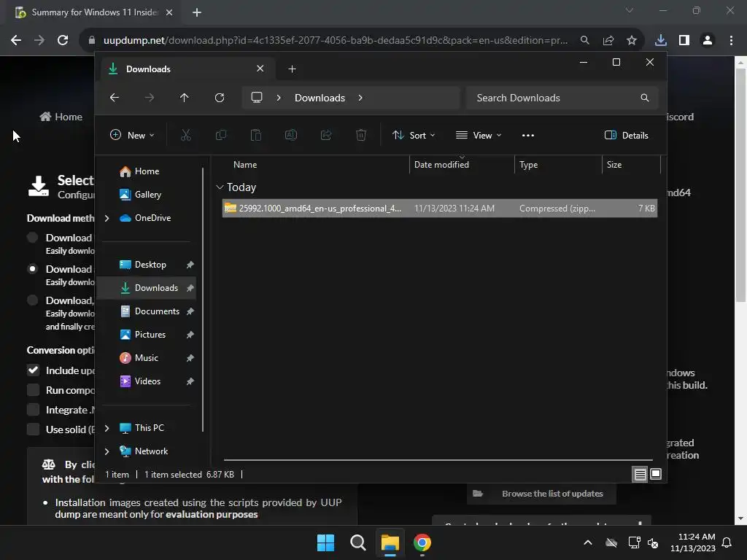Click the Rename icon in Explorer toolbar
The height and width of the screenshot is (560, 747).
pos(291,135)
